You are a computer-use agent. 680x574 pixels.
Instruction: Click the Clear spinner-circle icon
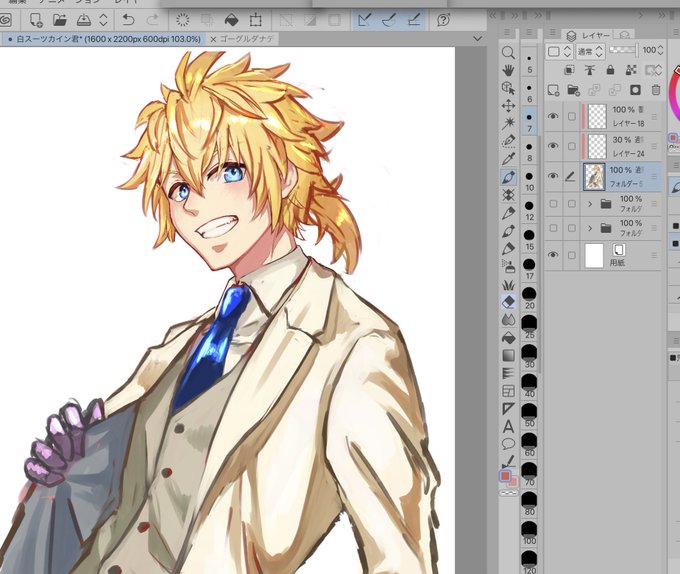(x=183, y=20)
